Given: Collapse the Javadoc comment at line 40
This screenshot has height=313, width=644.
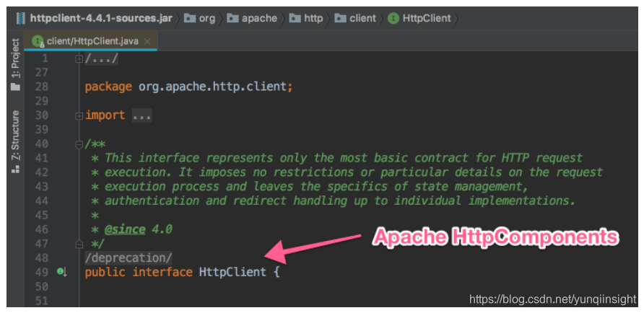Looking at the screenshot, I should click(x=79, y=144).
